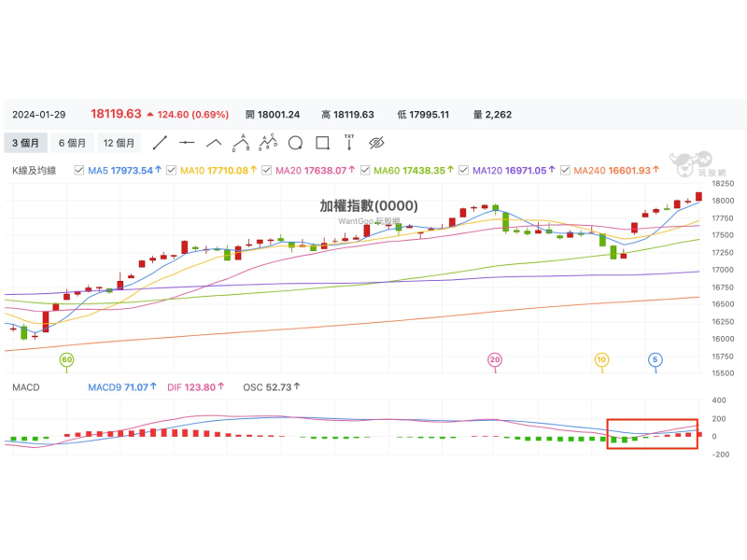Switch to the 6個月 time range
The image size is (747, 560).
[x=72, y=143]
